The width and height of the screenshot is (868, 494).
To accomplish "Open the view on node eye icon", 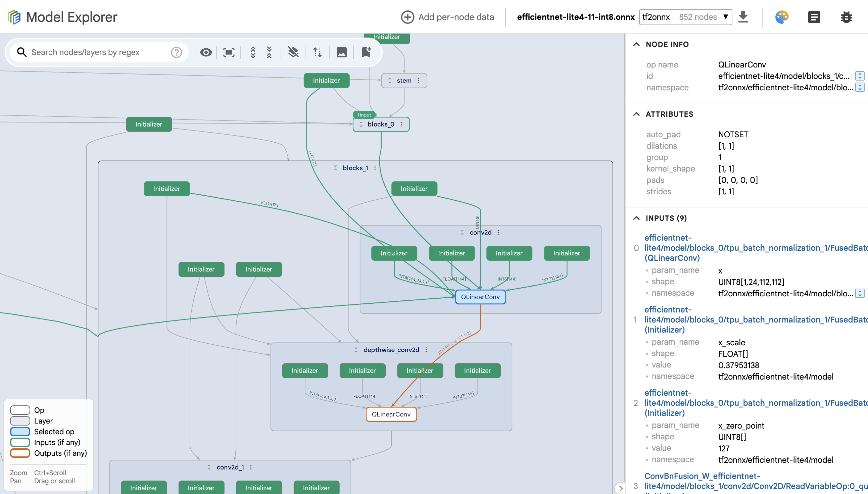I will [x=206, y=52].
